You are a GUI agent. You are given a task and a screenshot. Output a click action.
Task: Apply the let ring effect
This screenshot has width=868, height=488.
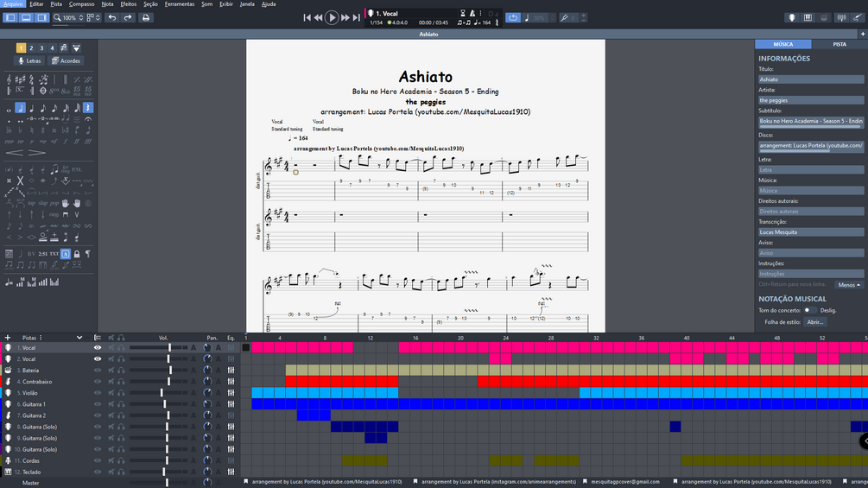[66, 169]
